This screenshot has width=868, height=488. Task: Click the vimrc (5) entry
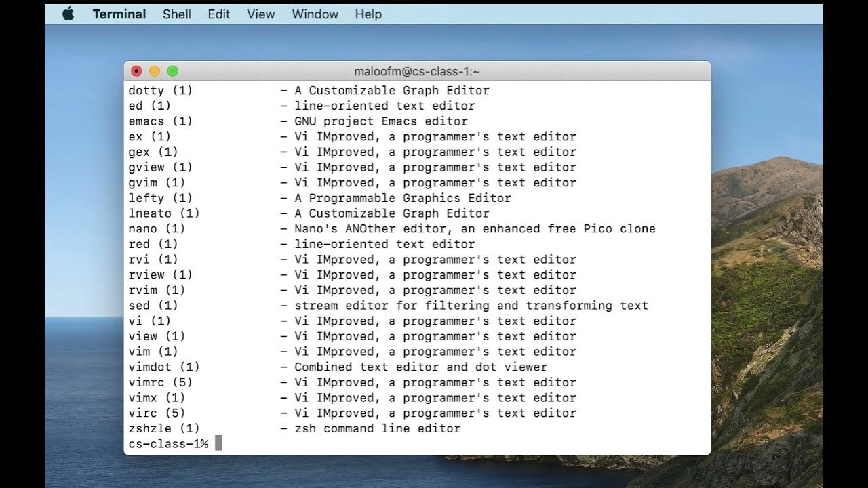(161, 382)
